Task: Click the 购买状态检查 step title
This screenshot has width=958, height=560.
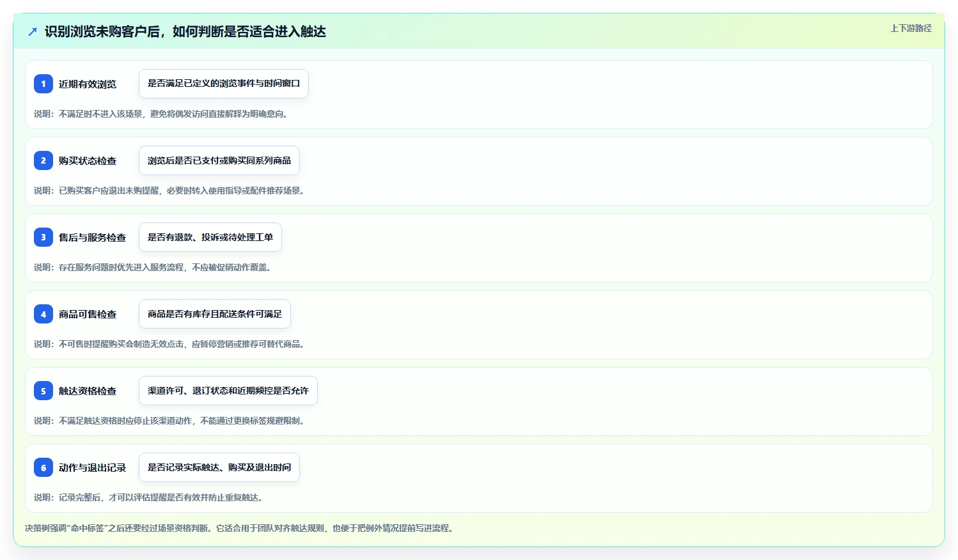Action: [x=88, y=160]
